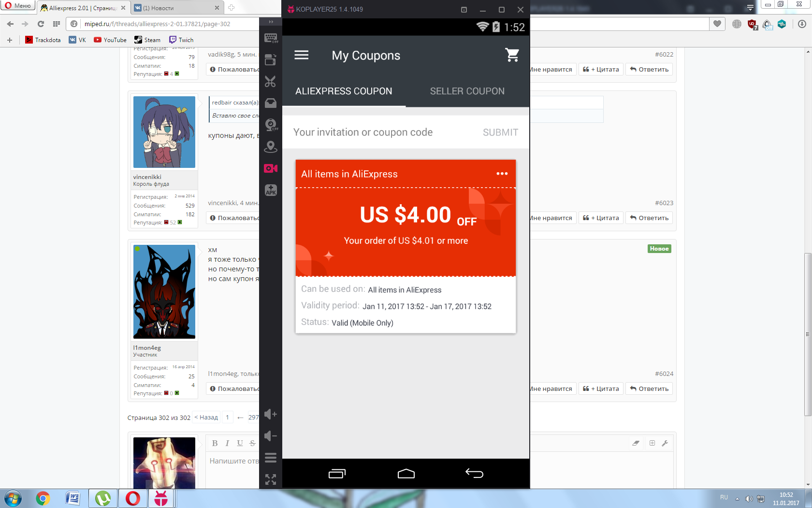812x508 pixels.
Task: Start KOPlayer video recording icon
Action: coord(271,168)
